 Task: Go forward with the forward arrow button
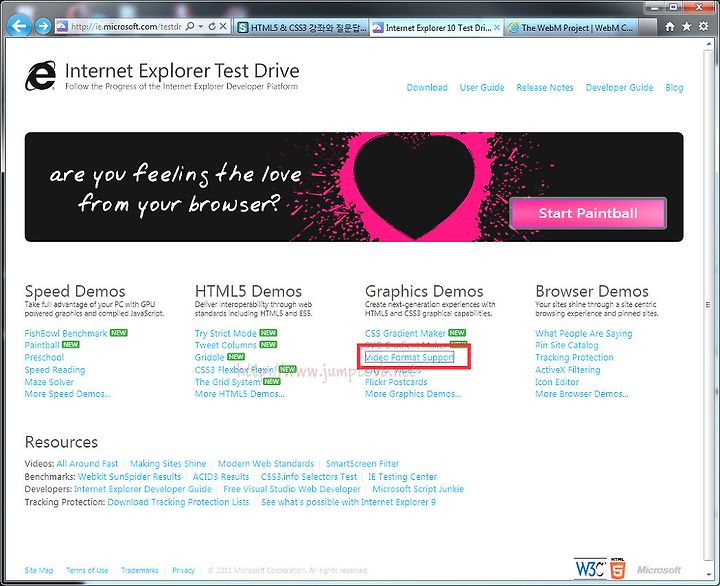point(43,26)
